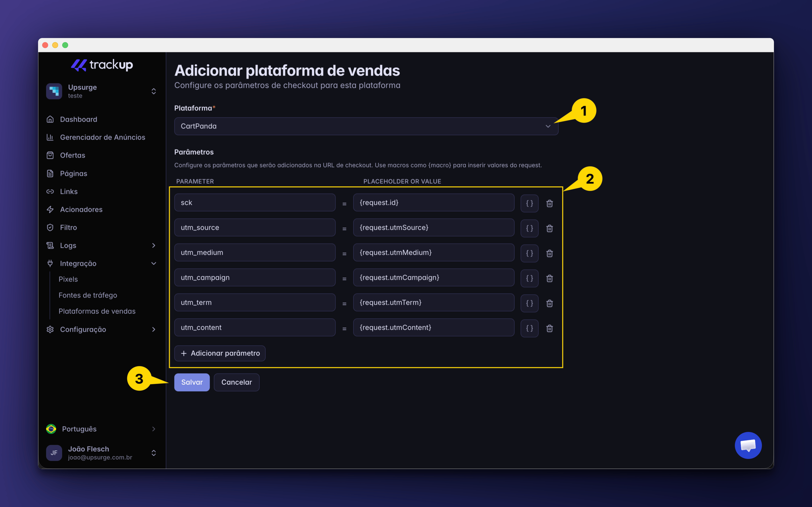This screenshot has width=812, height=507.
Task: Expand the Configuração submenu
Action: [x=102, y=329]
